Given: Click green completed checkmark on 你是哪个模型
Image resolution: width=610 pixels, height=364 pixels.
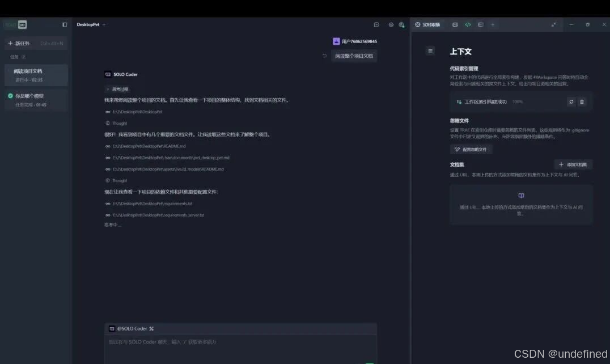Looking at the screenshot, I should point(10,96).
